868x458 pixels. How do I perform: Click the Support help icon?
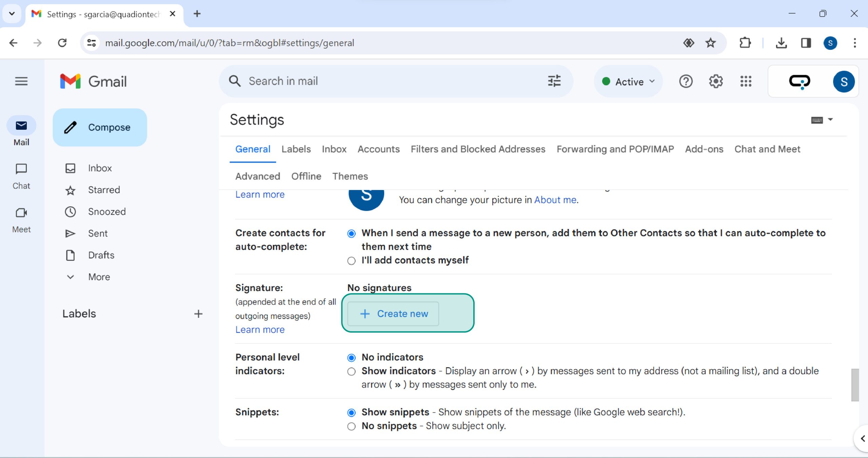(686, 81)
